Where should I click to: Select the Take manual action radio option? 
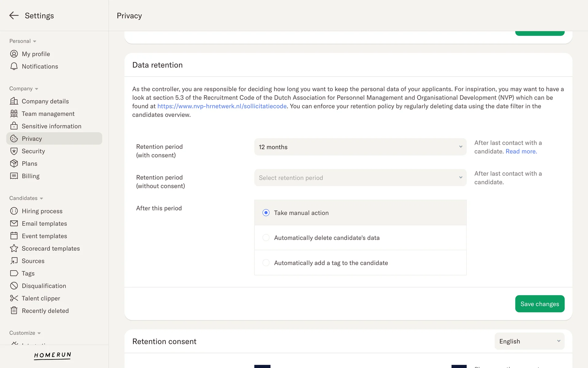click(x=266, y=213)
